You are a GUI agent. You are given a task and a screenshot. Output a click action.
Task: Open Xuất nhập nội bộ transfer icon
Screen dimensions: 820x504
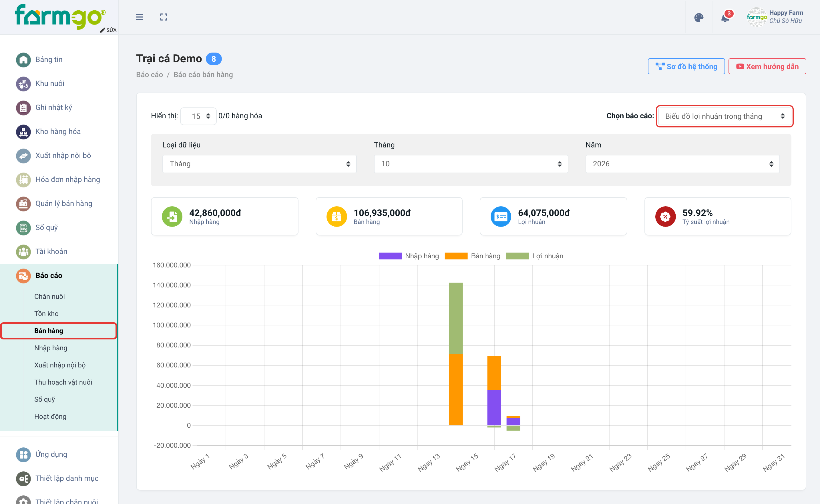click(x=23, y=156)
